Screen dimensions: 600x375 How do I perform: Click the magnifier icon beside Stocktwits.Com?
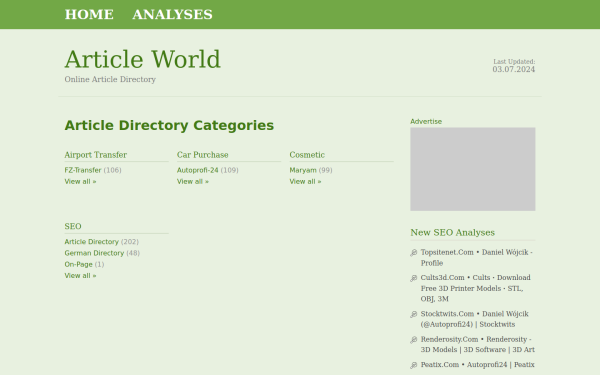click(x=413, y=315)
